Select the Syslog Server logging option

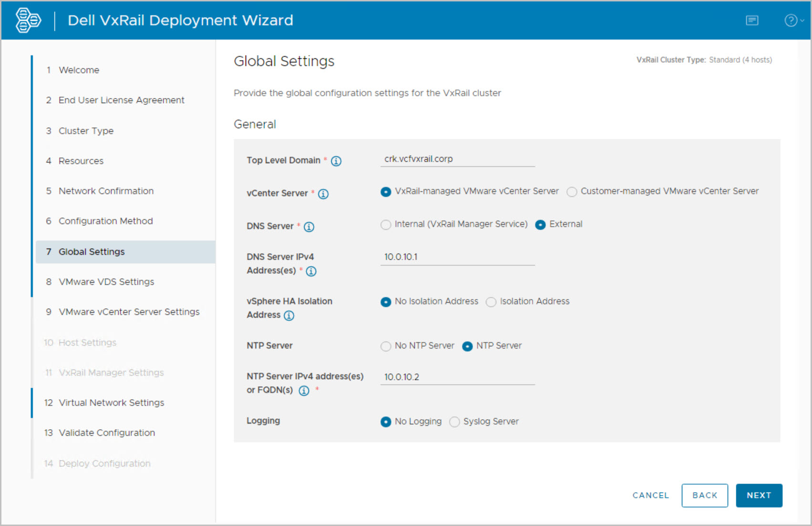[x=454, y=422]
